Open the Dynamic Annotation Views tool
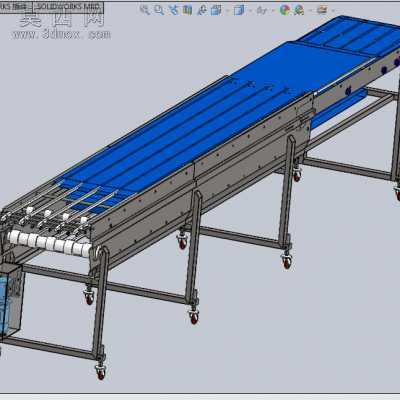The image size is (400, 400). point(202,10)
